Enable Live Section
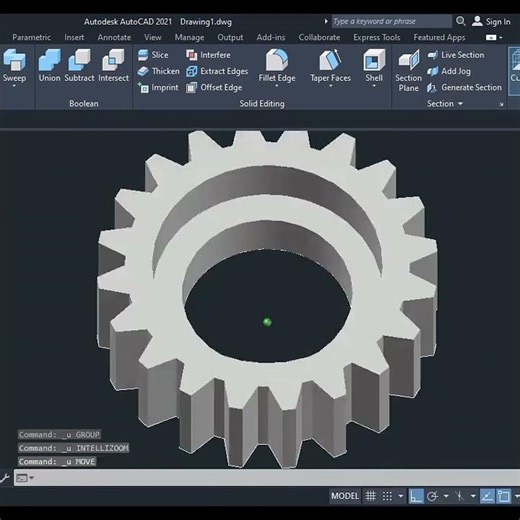 coord(456,55)
